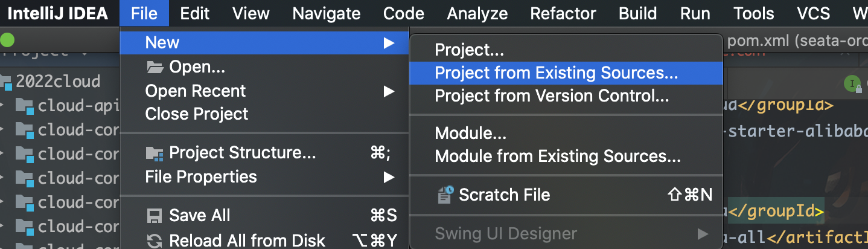Select Project from Existing Sources

pyautogui.click(x=556, y=73)
